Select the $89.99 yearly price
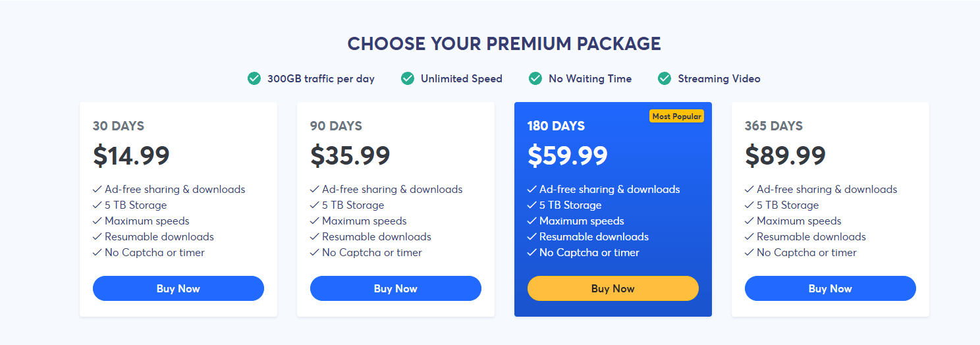Viewport: 980px width, 345px height. click(x=785, y=155)
